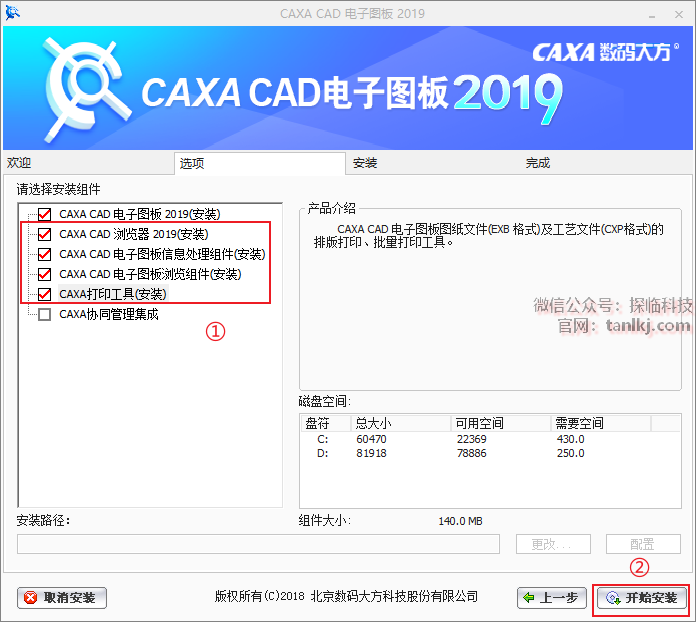The width and height of the screenshot is (696, 622).
Task: Toggle 电子图板信息处理组件 checkbox
Action: pyautogui.click(x=44, y=254)
